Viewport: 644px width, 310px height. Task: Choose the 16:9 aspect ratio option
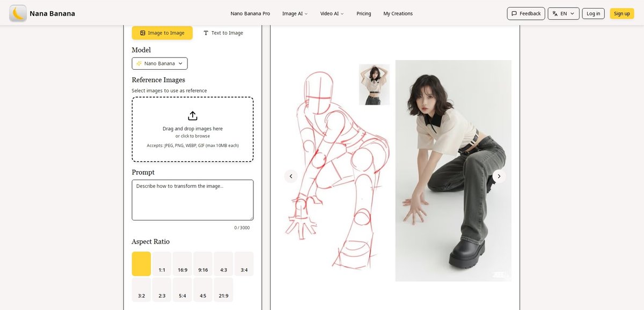182,264
